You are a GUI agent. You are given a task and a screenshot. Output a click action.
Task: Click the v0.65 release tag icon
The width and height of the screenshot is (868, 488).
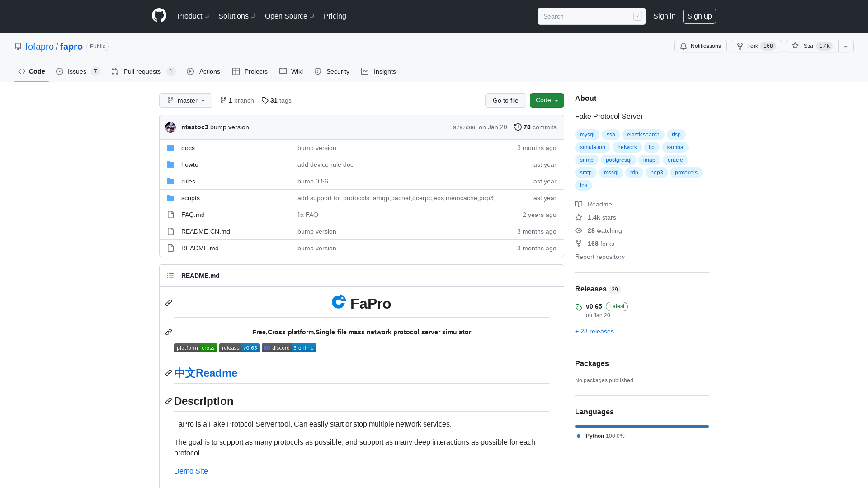tap(579, 307)
